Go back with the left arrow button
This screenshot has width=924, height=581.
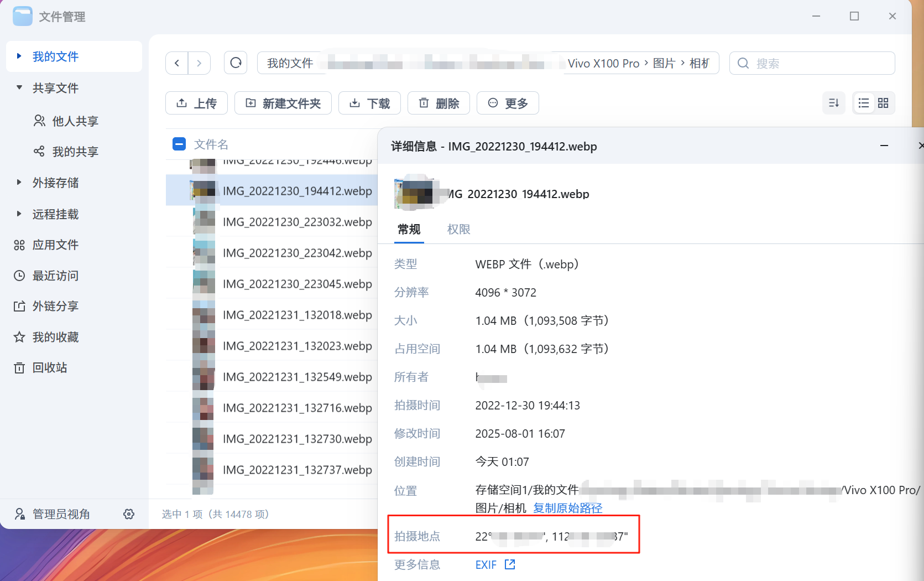(177, 63)
